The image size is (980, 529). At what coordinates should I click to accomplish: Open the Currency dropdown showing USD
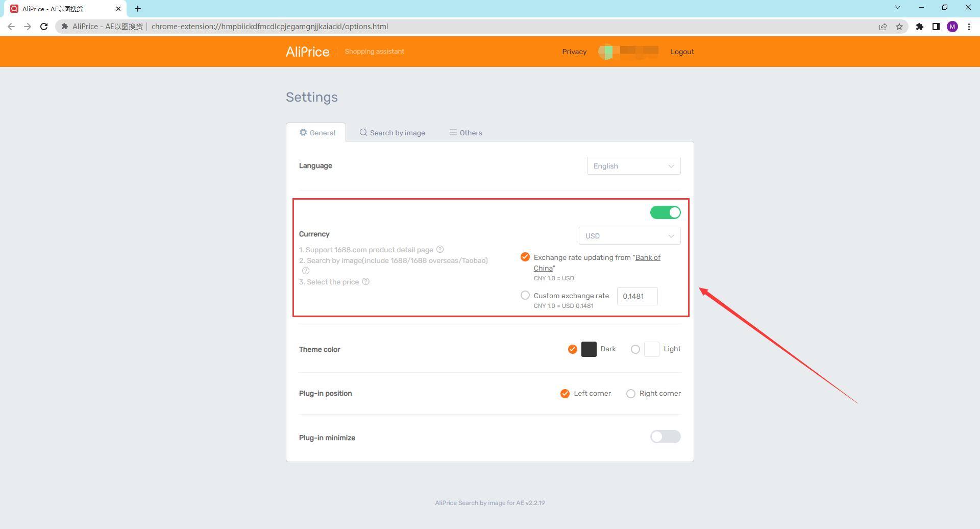[x=629, y=236]
